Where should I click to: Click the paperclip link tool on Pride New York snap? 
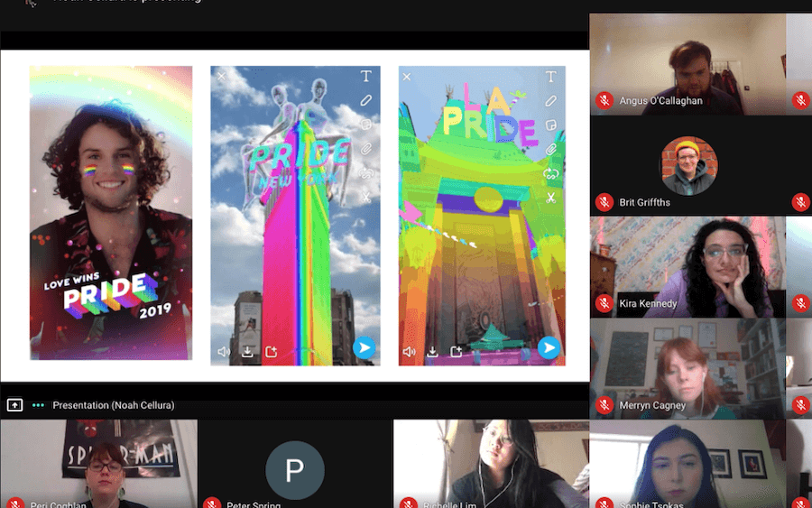(x=366, y=149)
